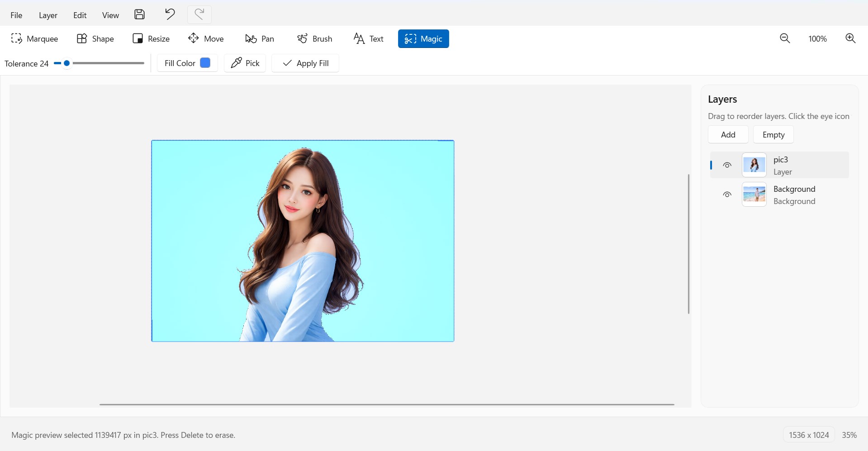Click the Apply Fill button
The image size is (868, 451).
point(305,63)
